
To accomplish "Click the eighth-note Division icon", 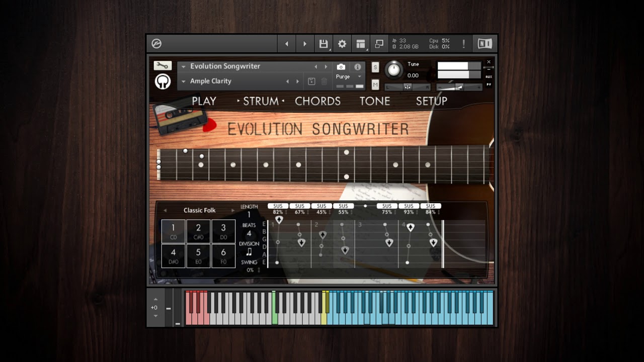I will (249, 252).
